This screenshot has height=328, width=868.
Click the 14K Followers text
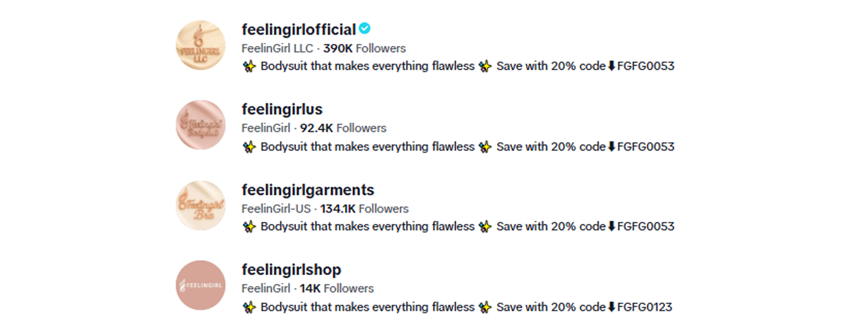point(336,289)
